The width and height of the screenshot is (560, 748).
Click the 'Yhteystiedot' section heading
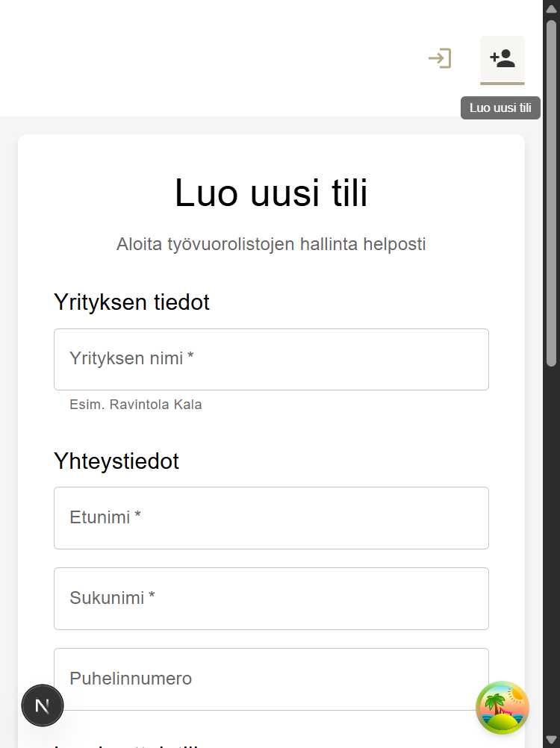[x=116, y=461]
